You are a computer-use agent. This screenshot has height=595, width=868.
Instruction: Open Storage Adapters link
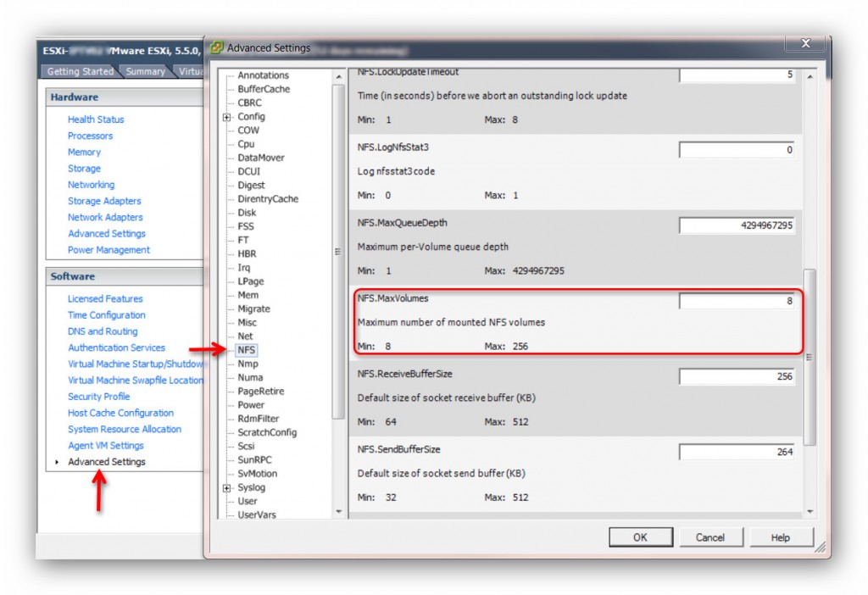click(x=104, y=201)
